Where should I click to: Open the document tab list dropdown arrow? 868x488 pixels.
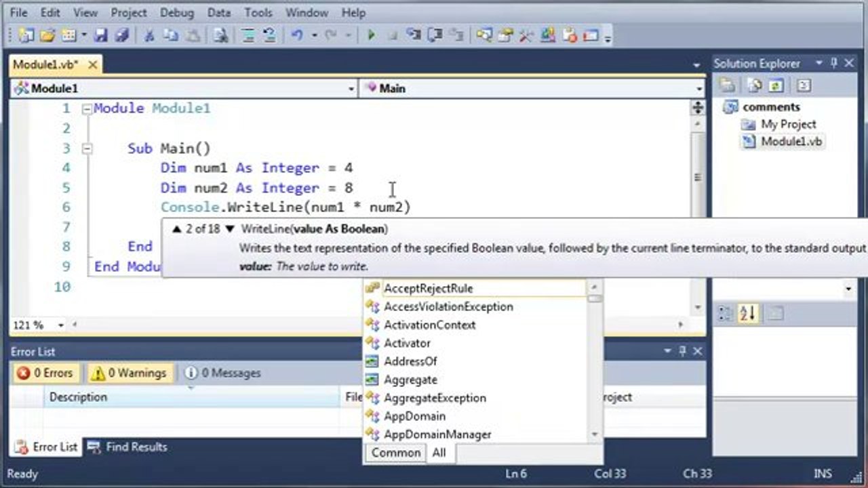(x=696, y=65)
